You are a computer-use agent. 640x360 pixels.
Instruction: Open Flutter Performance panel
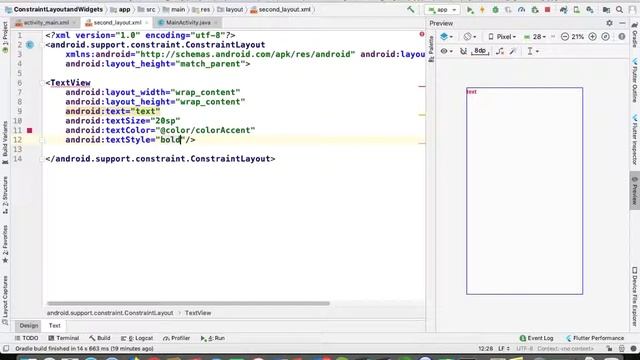click(x=595, y=338)
